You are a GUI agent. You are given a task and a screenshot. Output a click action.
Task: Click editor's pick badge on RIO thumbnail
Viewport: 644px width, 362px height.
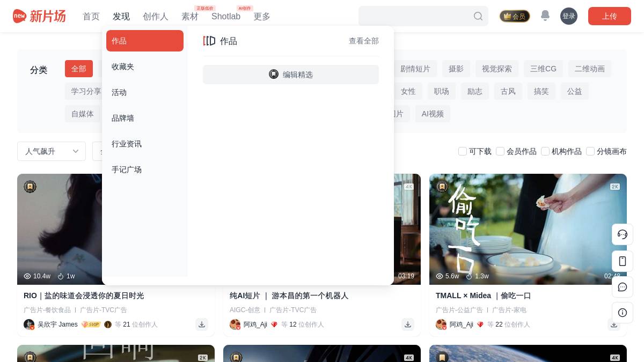tap(30, 187)
